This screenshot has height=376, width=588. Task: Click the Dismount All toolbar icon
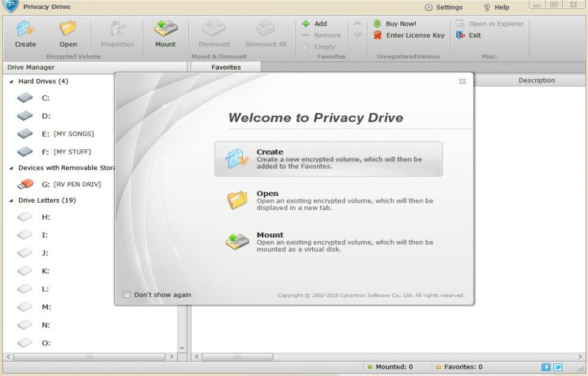266,33
